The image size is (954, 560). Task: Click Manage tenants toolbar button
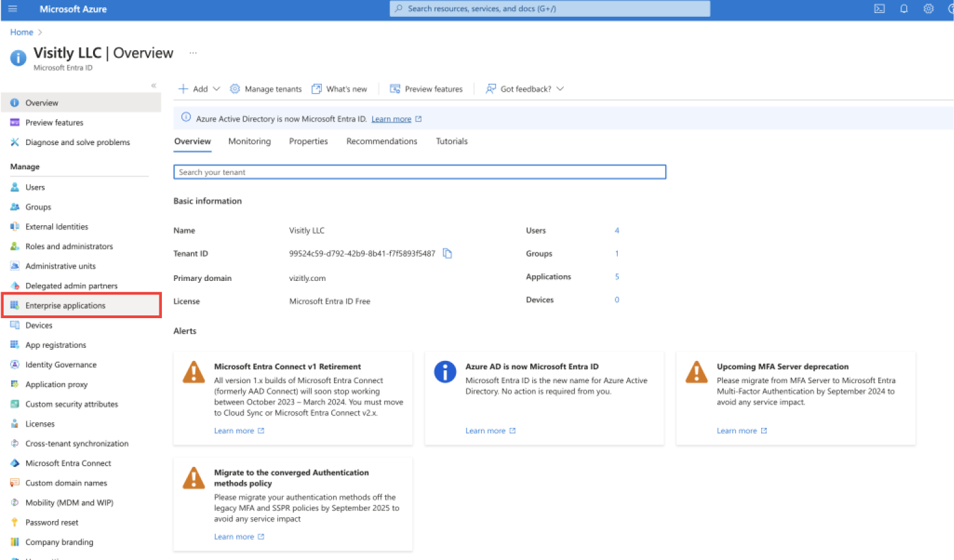click(265, 89)
